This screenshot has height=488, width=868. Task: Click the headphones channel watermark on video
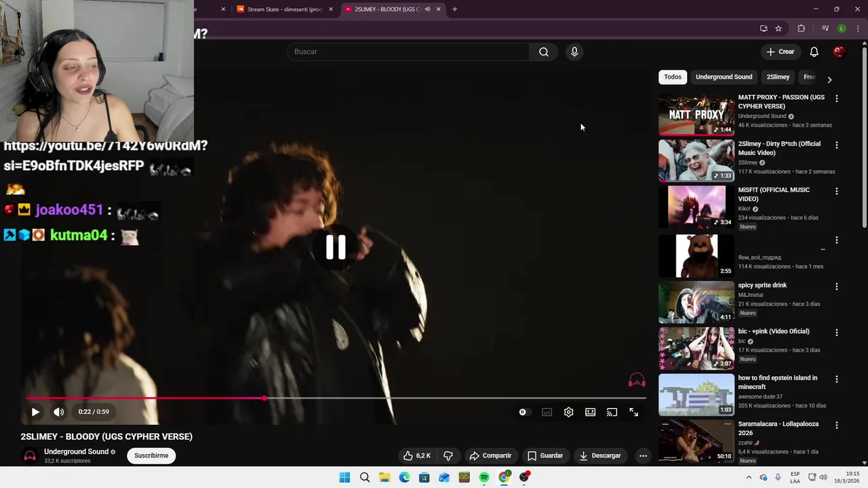pyautogui.click(x=636, y=381)
